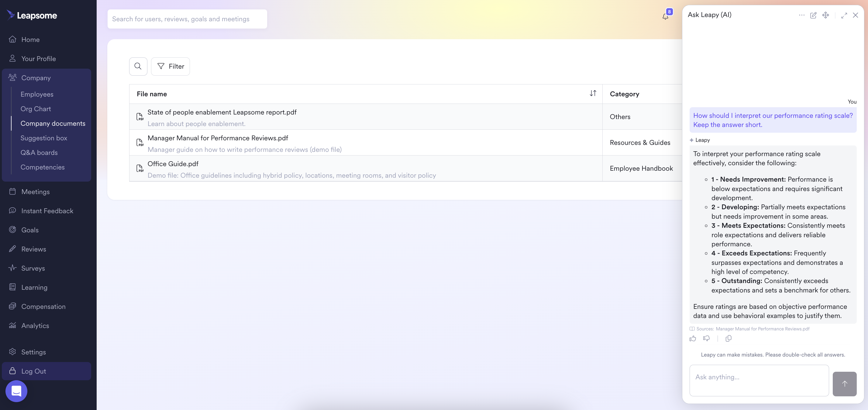
Task: Click the move panel arrows icon
Action: [825, 15]
